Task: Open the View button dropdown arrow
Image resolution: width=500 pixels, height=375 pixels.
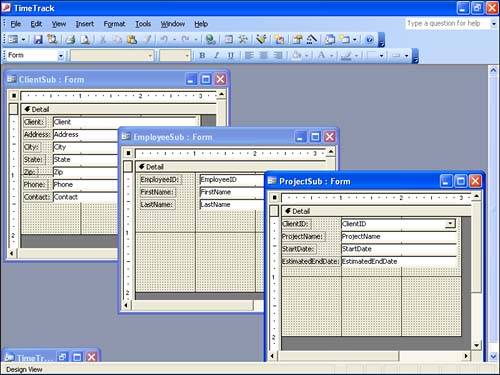Action: click(x=23, y=40)
